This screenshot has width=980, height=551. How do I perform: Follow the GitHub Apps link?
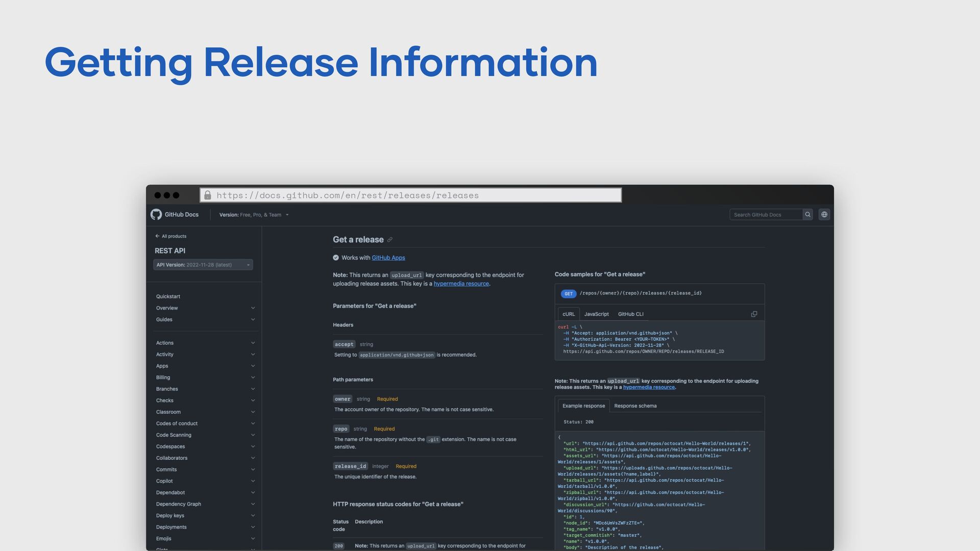tap(388, 258)
